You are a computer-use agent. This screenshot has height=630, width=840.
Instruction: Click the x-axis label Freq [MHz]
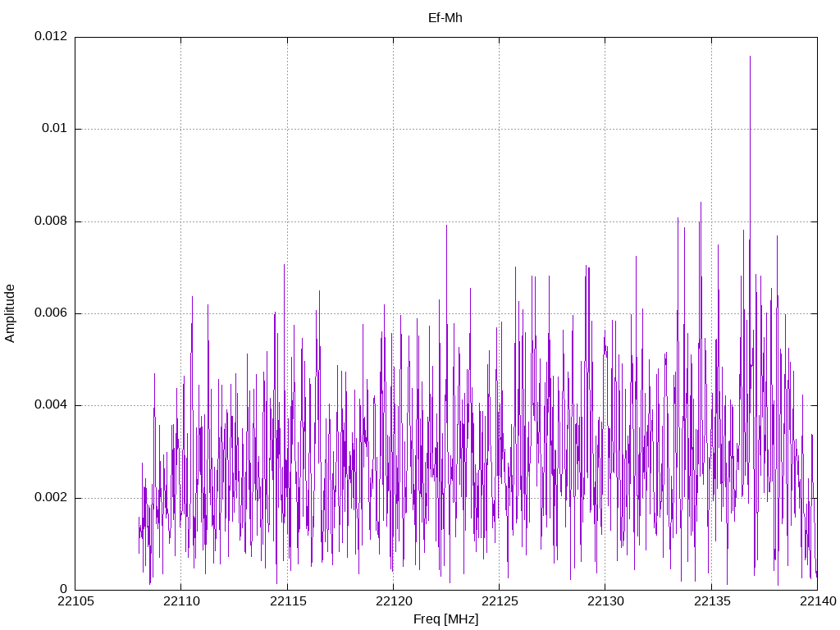(445, 619)
